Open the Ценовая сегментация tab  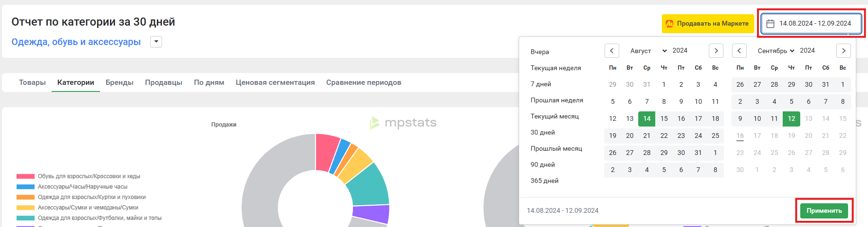[275, 82]
